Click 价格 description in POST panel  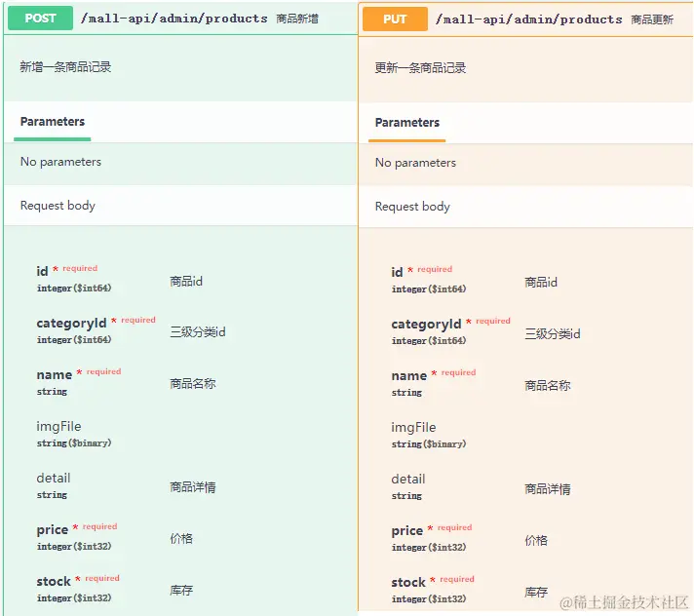click(x=181, y=539)
